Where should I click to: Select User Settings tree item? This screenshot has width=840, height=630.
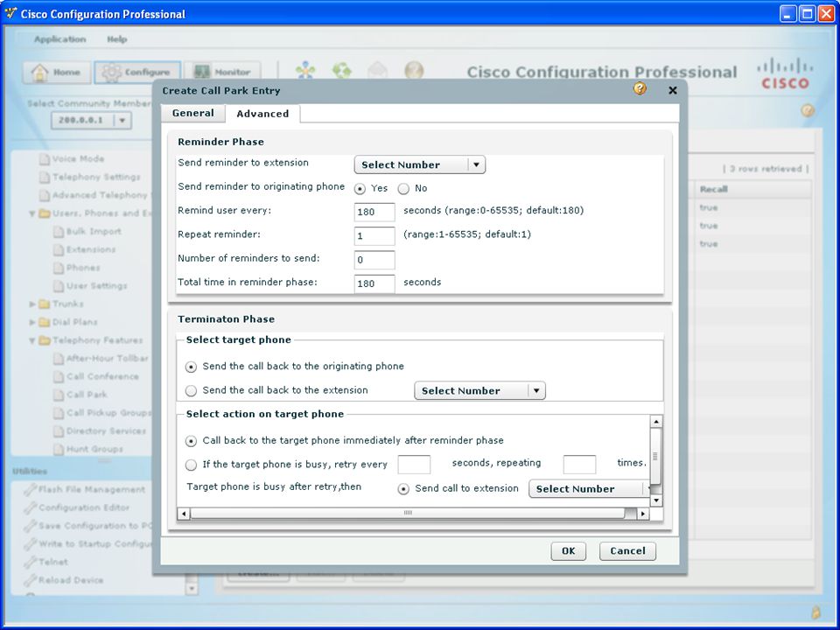(97, 286)
